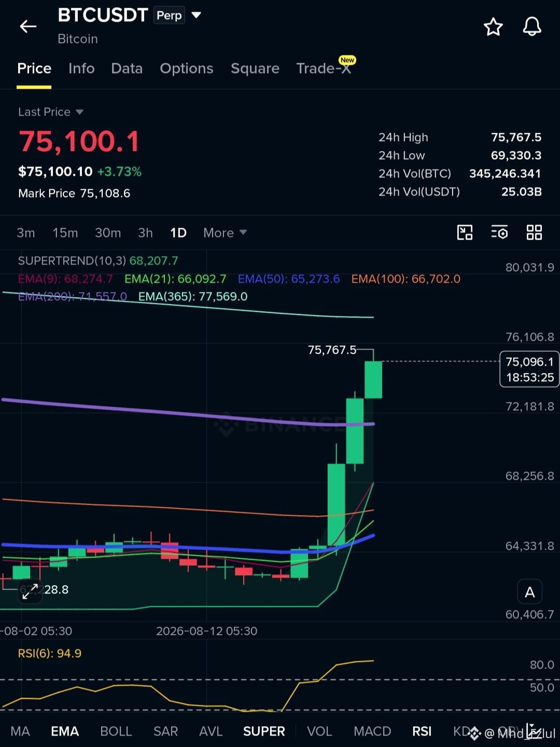
Task: Click the 24h Vol(BTC) value 345,246.341
Action: [505, 174]
